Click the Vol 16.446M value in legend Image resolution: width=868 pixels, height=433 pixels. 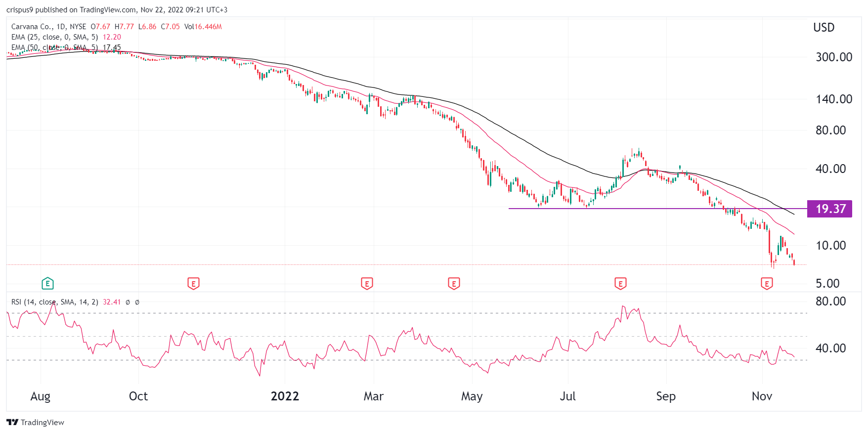tap(203, 27)
